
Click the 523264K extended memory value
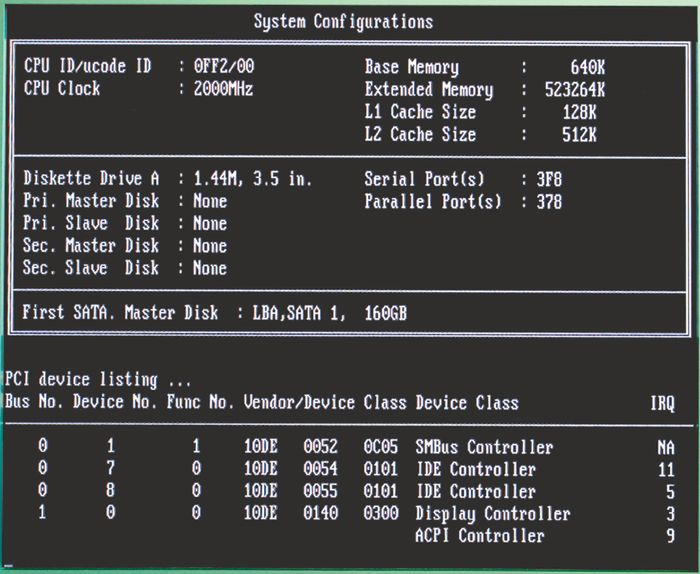coord(575,90)
